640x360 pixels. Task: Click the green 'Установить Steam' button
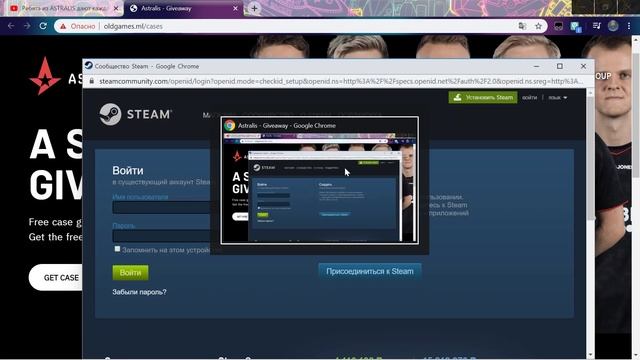pos(483,97)
